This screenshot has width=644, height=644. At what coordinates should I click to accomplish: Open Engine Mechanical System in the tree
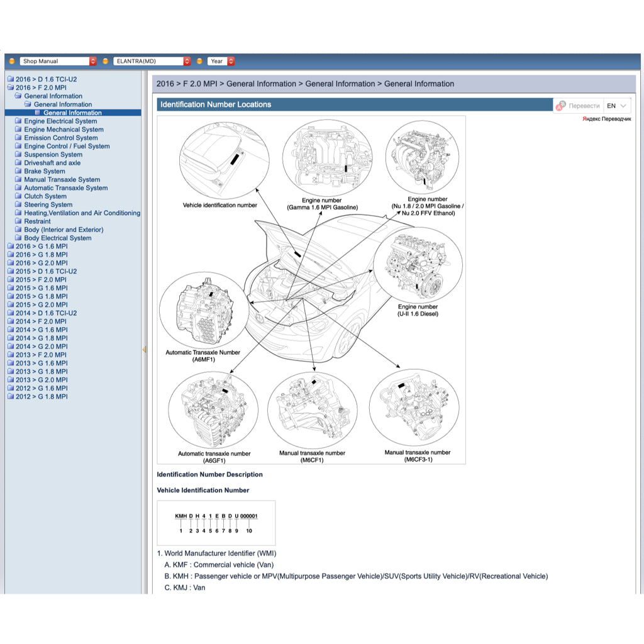pyautogui.click(x=64, y=130)
